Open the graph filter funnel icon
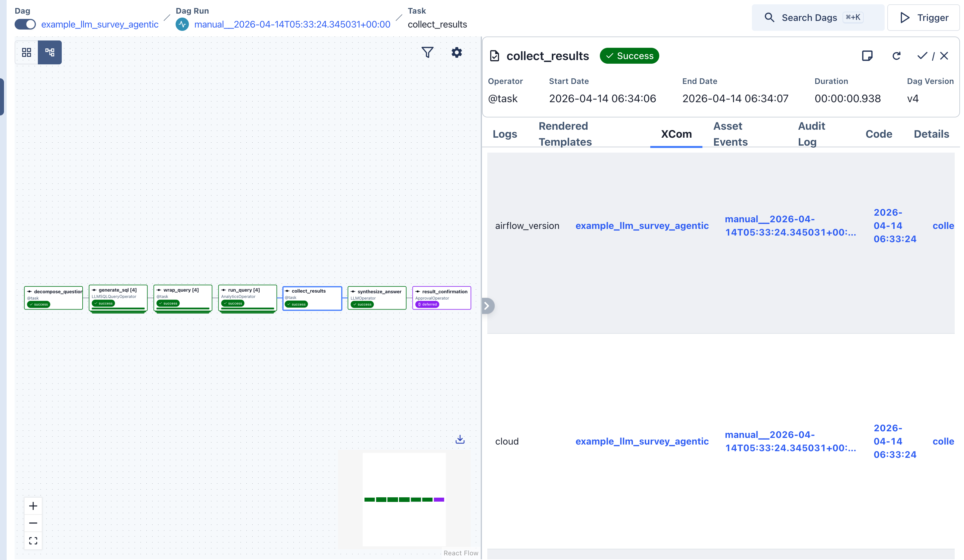 [427, 52]
